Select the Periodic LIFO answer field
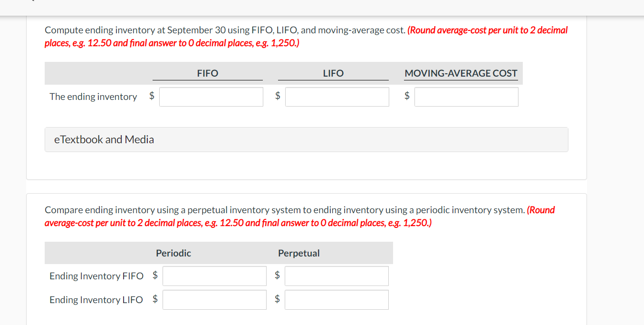Screen dimensions: 644x325 pos(214,299)
